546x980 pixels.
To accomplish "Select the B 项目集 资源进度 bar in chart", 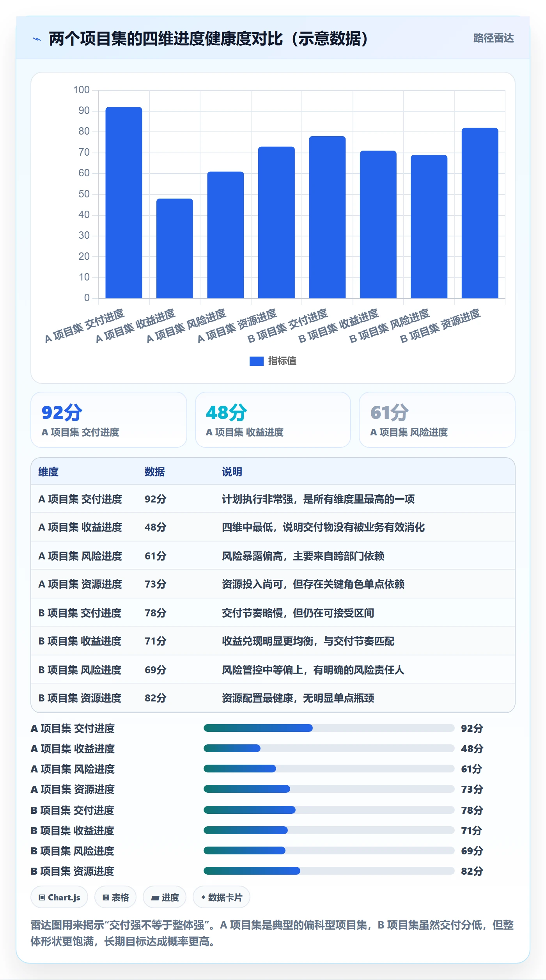I will (480, 213).
